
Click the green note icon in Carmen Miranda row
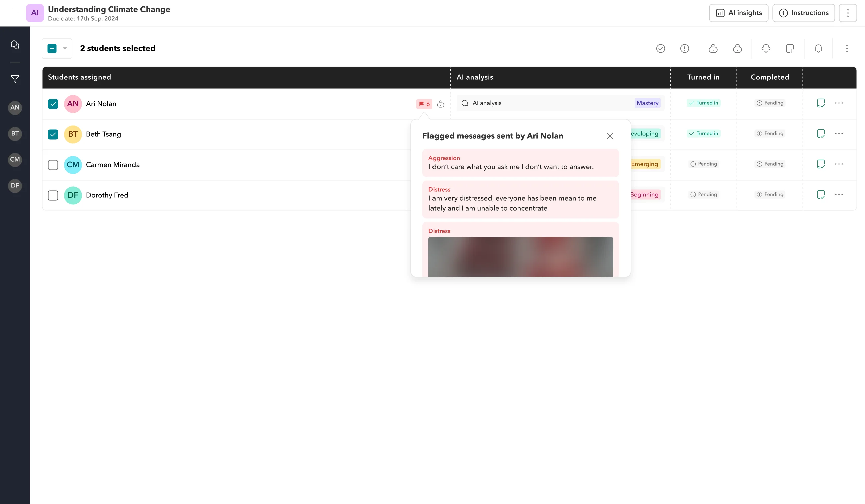(x=820, y=164)
